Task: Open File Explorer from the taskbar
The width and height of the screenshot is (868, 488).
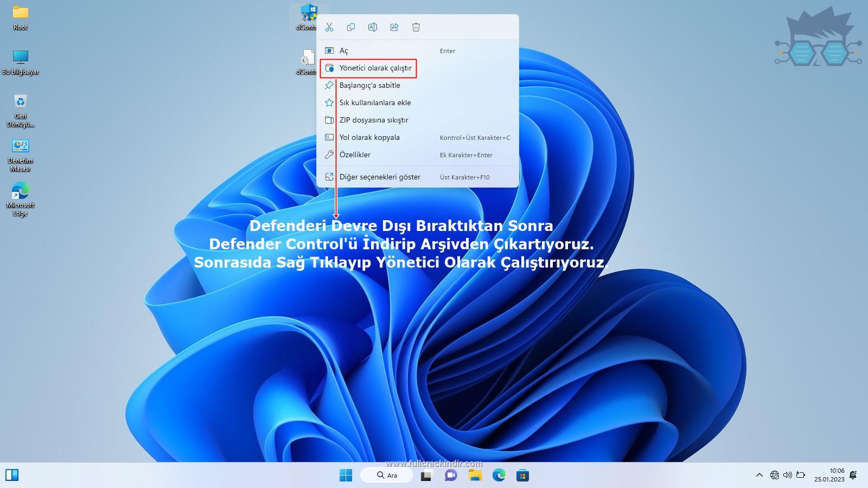Action: click(475, 476)
